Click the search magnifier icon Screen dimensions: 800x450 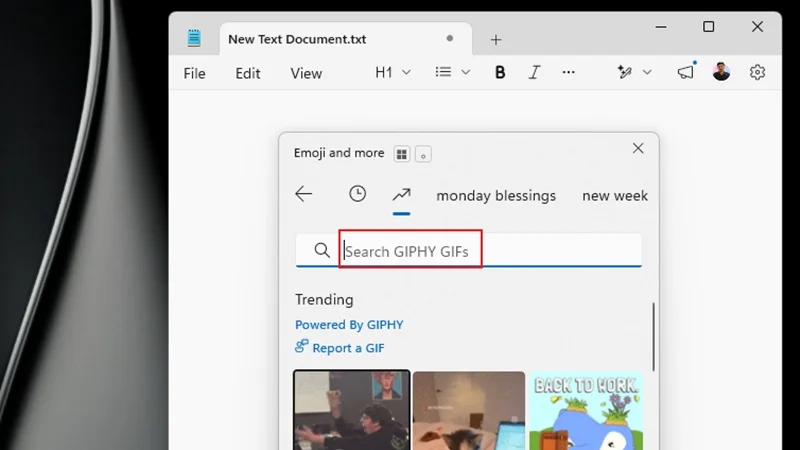click(x=322, y=250)
